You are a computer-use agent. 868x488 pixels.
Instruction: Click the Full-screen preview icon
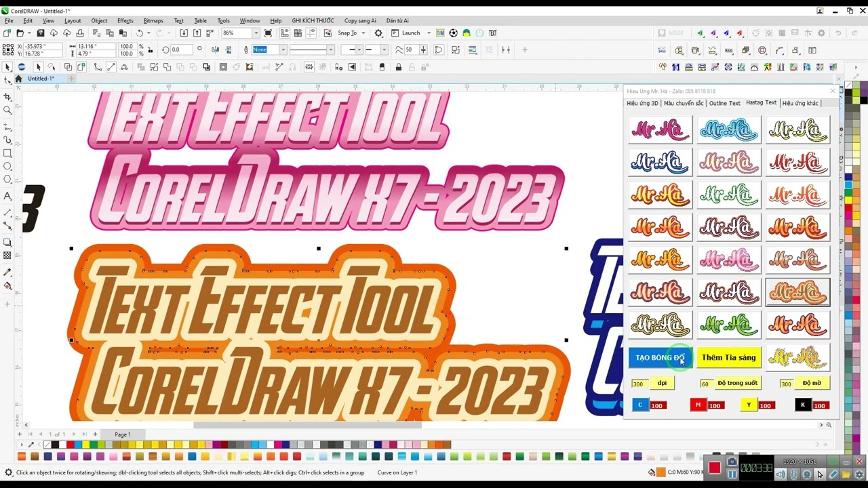point(268,33)
